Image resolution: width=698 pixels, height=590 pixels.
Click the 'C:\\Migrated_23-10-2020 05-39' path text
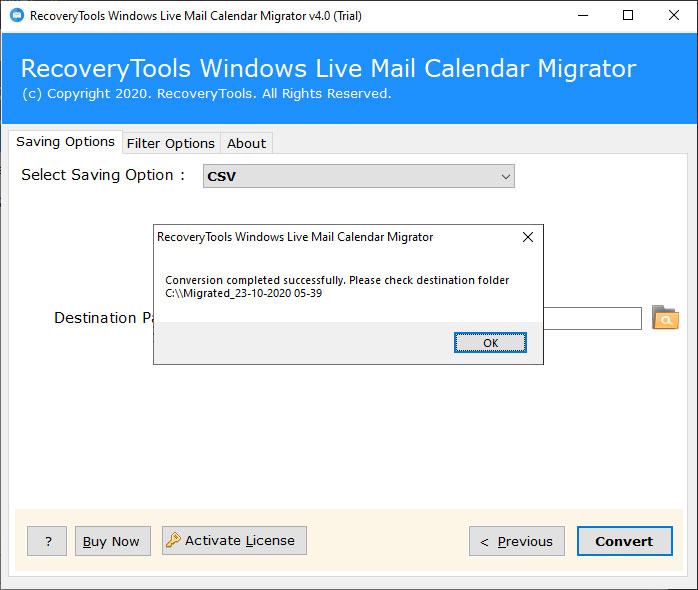(243, 293)
